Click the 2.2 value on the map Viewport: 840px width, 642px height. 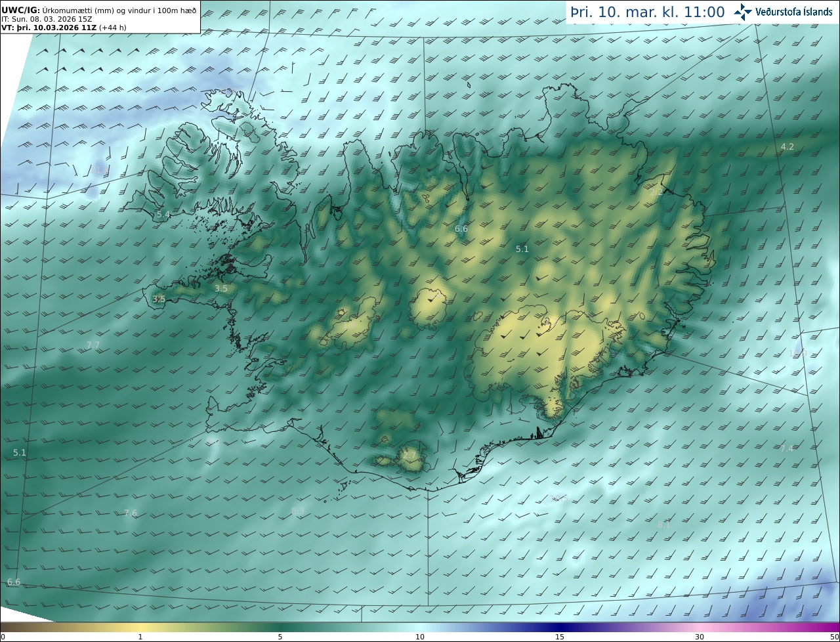click(x=656, y=192)
